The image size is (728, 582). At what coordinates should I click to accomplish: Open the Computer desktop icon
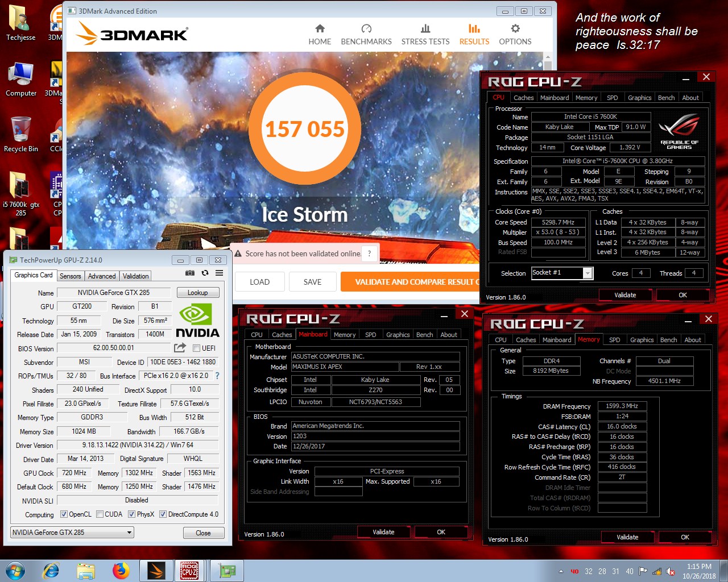20,80
